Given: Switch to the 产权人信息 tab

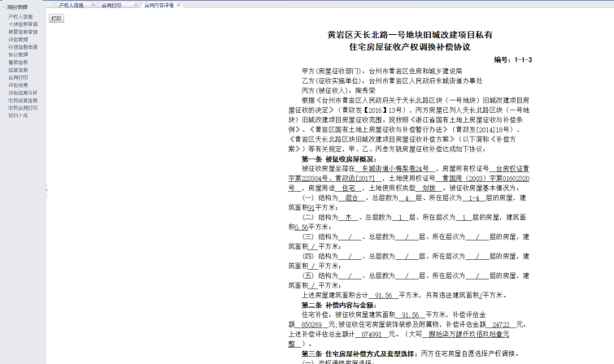Looking at the screenshot, I should [72, 5].
